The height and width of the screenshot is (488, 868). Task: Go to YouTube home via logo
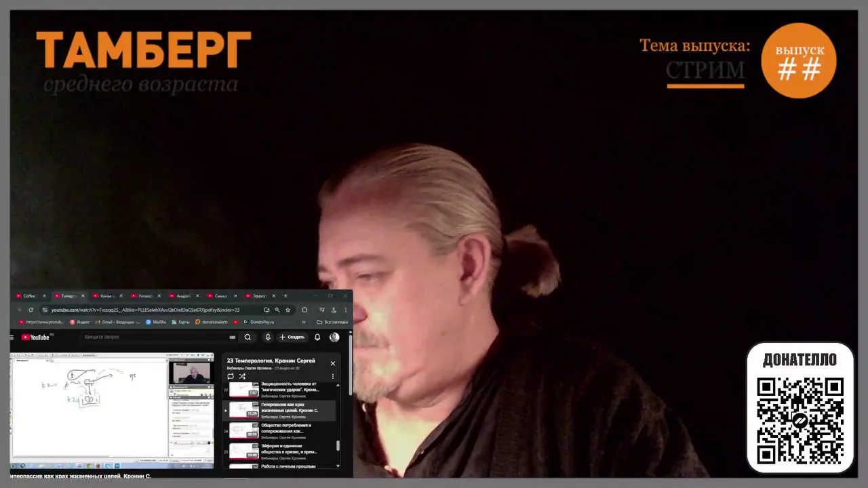35,337
